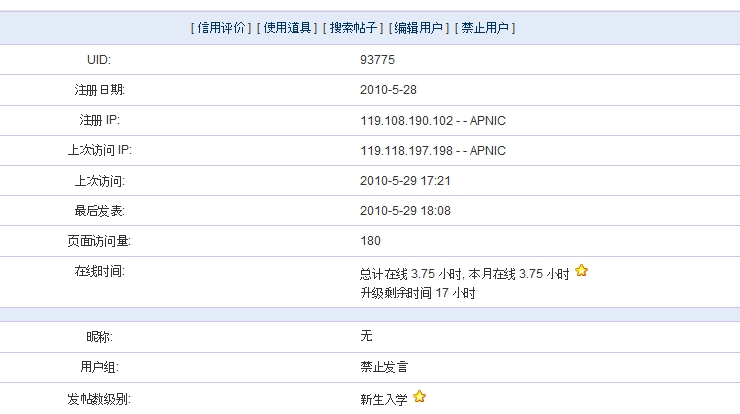Open the 信用评价 link
Viewport: 740px width, 414px height.
click(221, 28)
